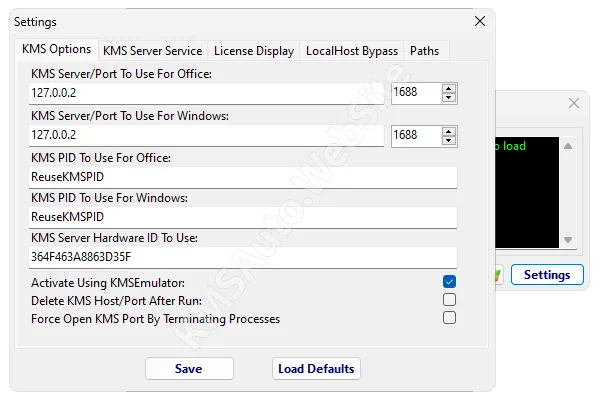The width and height of the screenshot is (599, 400).
Task: Click the Save button
Action: pyautogui.click(x=189, y=369)
